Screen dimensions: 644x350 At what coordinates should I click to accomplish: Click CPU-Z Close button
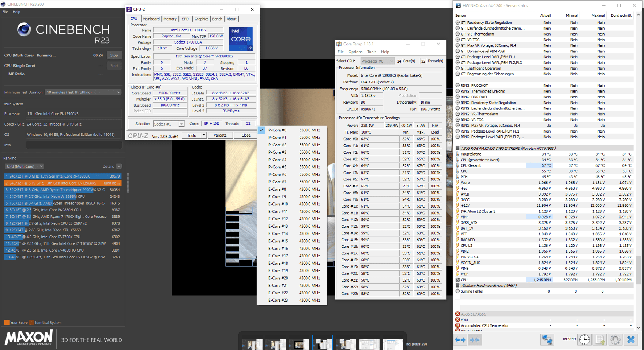coord(246,135)
